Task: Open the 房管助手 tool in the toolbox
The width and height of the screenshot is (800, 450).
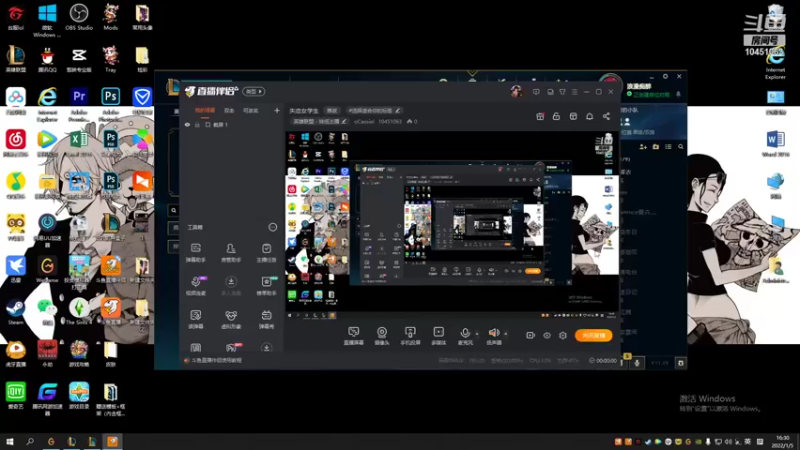Action: [231, 252]
